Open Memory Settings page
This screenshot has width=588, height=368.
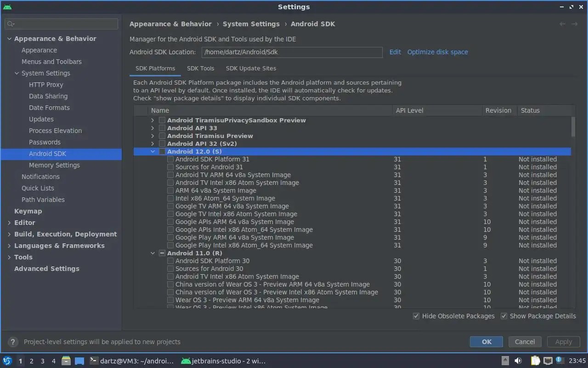[54, 165]
